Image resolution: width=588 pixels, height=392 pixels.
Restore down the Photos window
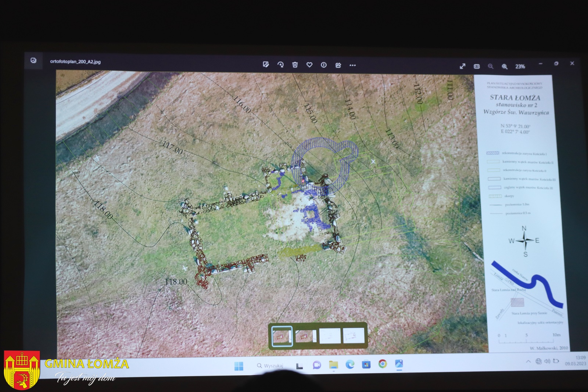[x=556, y=64]
